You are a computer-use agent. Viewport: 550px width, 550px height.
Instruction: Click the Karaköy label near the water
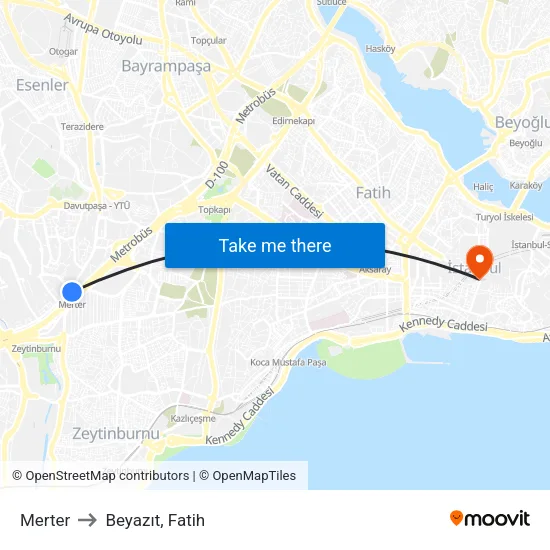coord(526,185)
